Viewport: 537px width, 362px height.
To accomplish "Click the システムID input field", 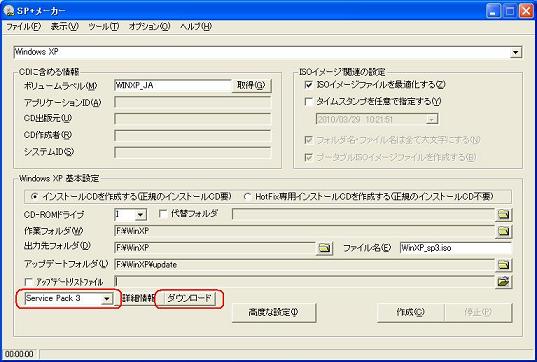I will pyautogui.click(x=193, y=152).
